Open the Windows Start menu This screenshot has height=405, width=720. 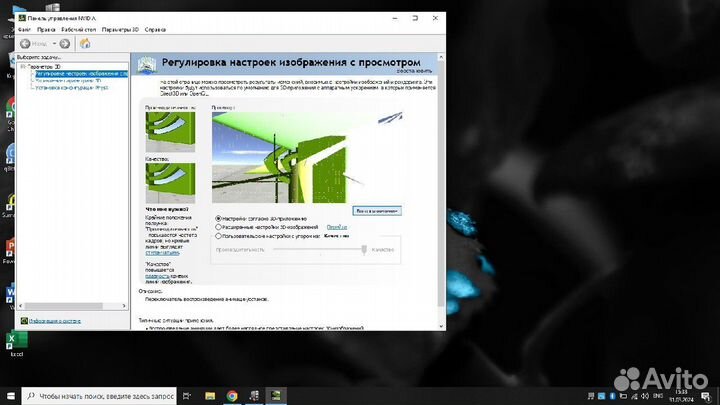click(x=11, y=396)
